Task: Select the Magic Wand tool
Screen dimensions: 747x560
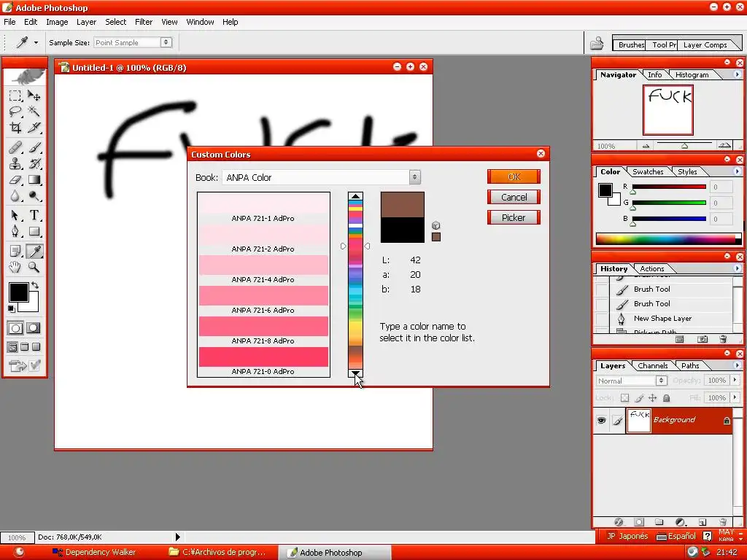Action: click(34, 112)
